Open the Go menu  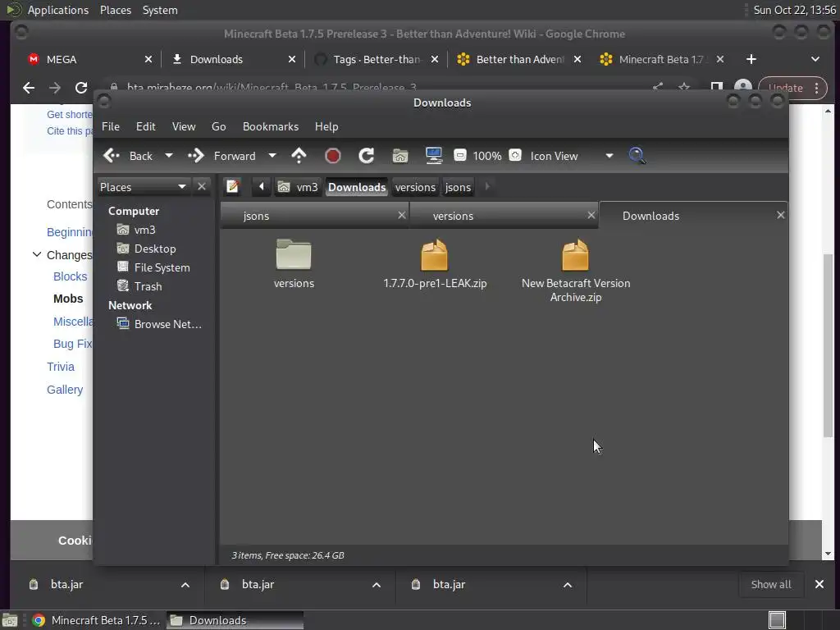click(218, 126)
